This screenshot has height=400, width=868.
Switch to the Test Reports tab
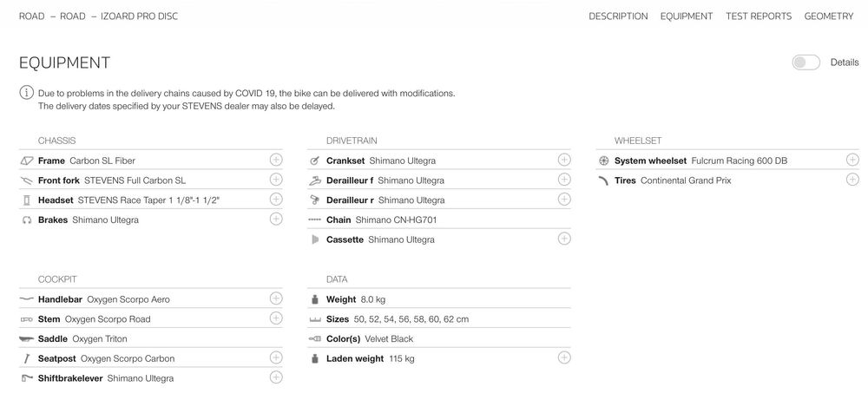point(759,16)
